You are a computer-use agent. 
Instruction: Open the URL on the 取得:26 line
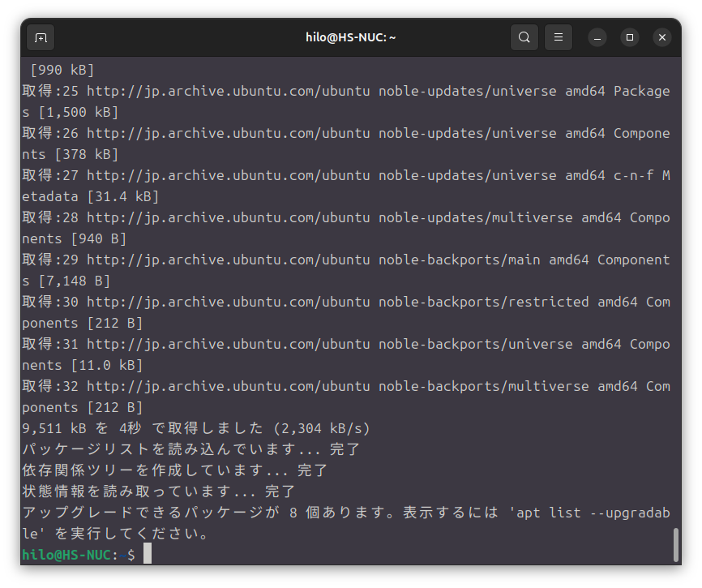tap(229, 133)
